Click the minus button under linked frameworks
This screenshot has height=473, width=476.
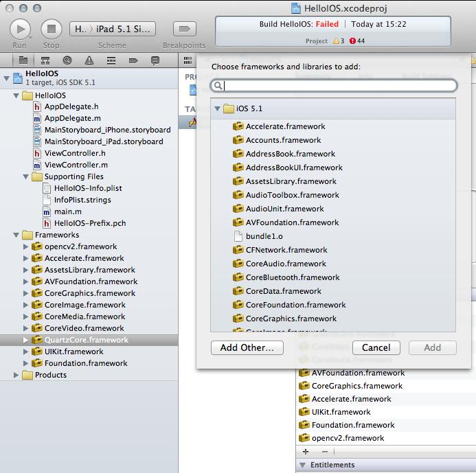[324, 452]
